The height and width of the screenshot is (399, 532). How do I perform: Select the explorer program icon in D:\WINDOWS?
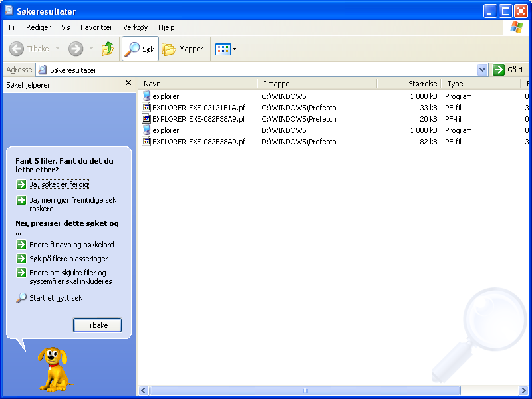pos(146,130)
